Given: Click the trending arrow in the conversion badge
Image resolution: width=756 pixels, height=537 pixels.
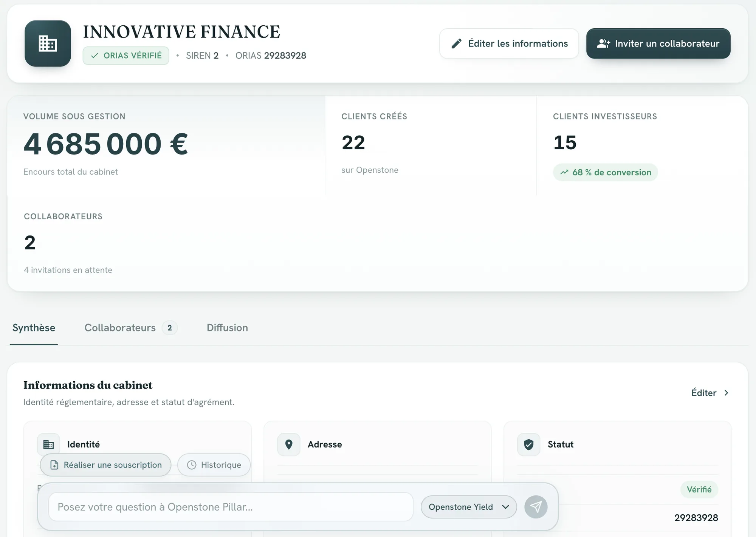Looking at the screenshot, I should pos(564,172).
